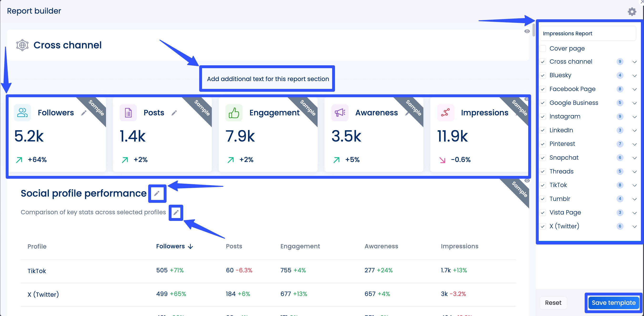Open the settings gear icon
Image resolution: width=644 pixels, height=316 pixels.
(632, 11)
